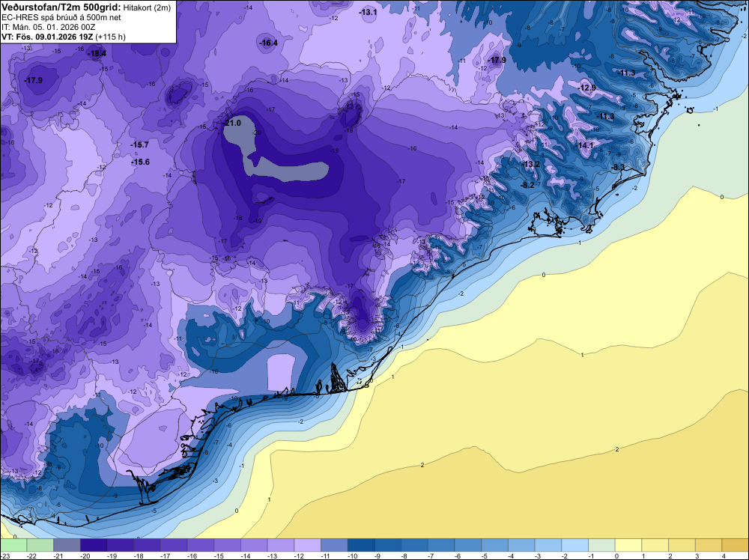The height and width of the screenshot is (560, 749).
Task: Pick the orange-yellow legend swatch at 4
Action: pyautogui.click(x=736, y=544)
